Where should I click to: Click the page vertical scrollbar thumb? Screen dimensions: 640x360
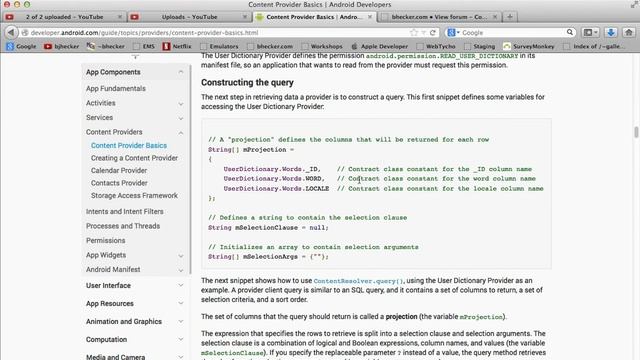(636, 132)
